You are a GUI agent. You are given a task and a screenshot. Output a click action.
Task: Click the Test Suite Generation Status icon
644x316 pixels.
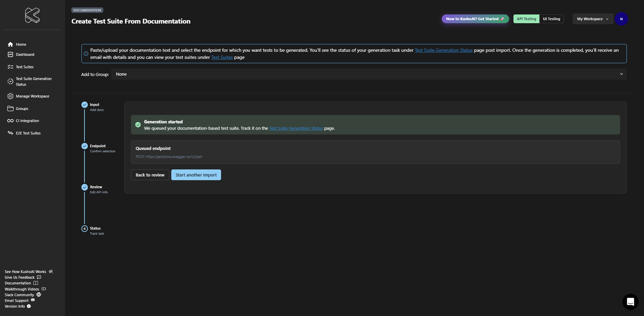[x=10, y=81]
